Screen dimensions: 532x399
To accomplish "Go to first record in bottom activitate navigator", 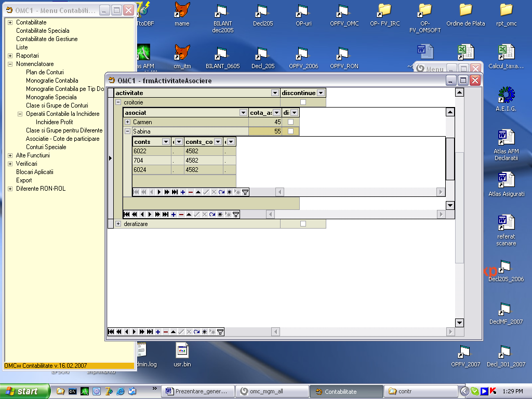I will 111,332.
